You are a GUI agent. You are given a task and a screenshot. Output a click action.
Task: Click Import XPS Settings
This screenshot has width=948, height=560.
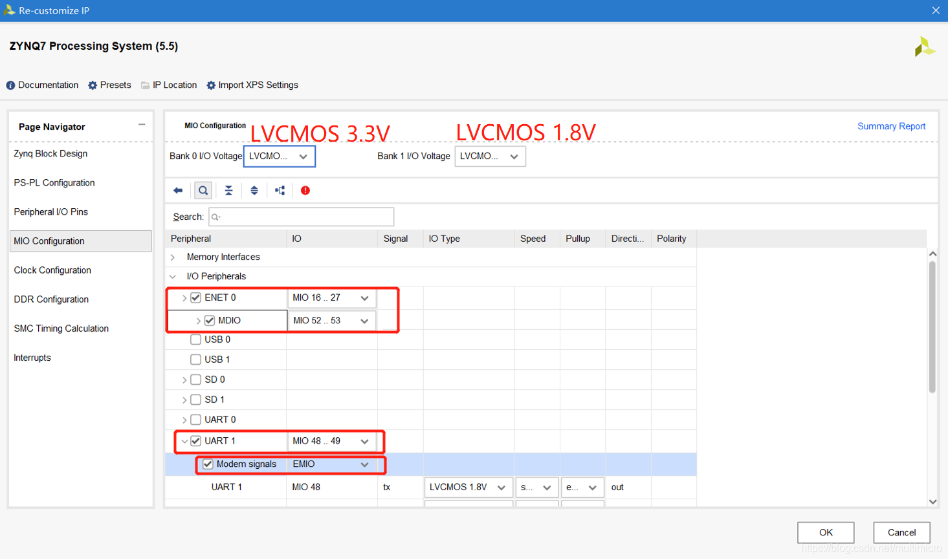click(252, 85)
